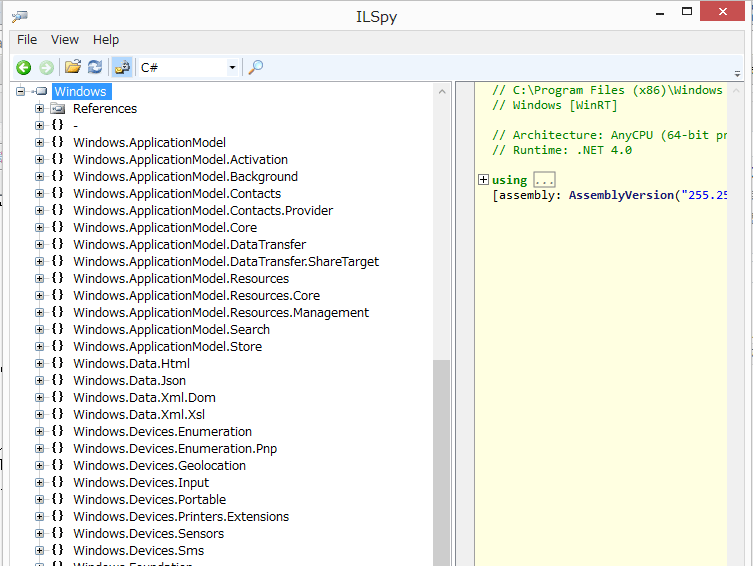Viewport: 753px width, 566px height.
Task: Expand Windows.ApplicationModel.Background node
Action: click(x=39, y=177)
